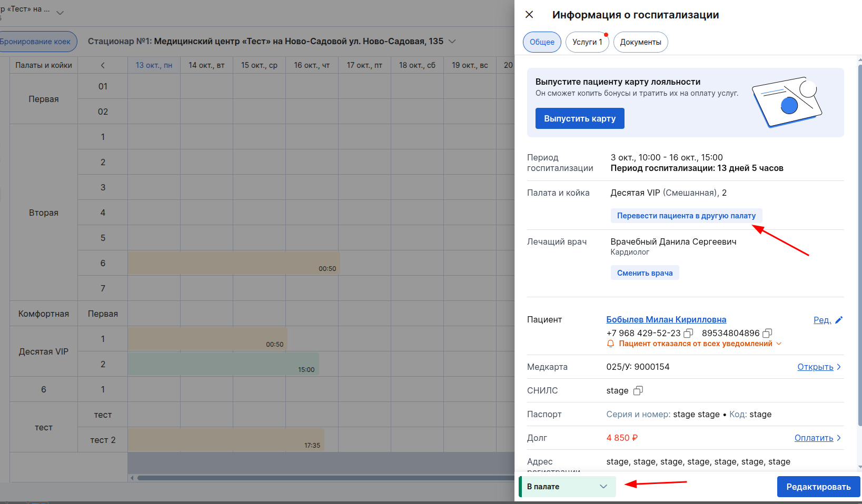Screen dimensions: 862x504
Task: Copy the second phone number 89534804896
Action: click(767, 333)
